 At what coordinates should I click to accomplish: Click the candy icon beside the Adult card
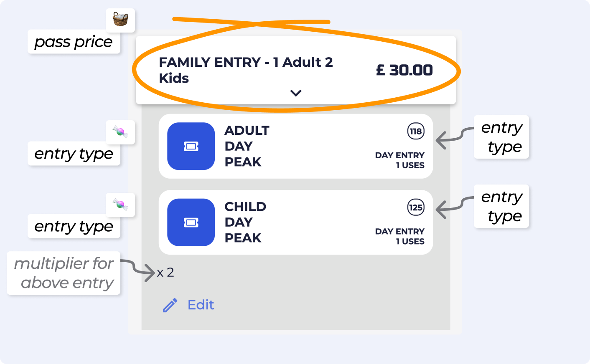(x=120, y=132)
